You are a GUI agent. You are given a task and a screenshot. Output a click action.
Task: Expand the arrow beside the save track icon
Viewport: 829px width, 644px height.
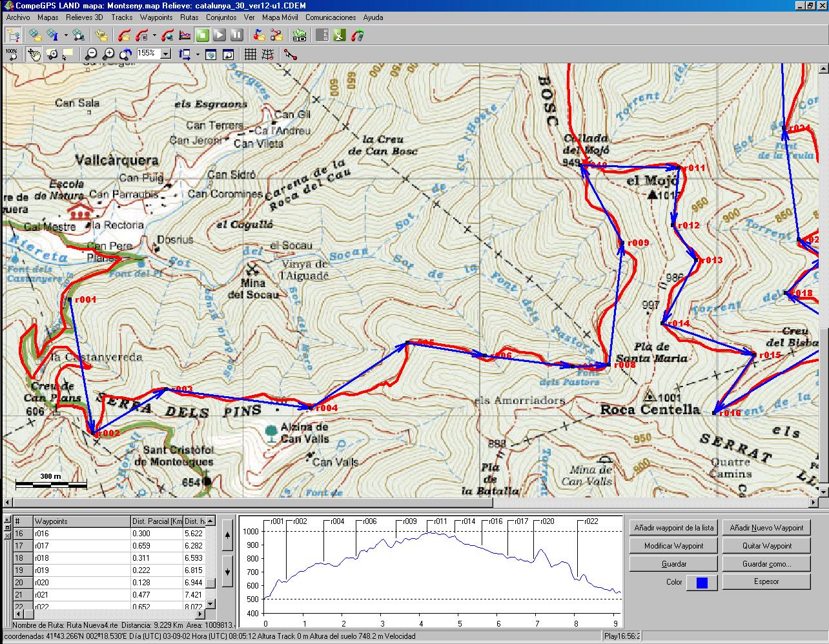(154, 35)
